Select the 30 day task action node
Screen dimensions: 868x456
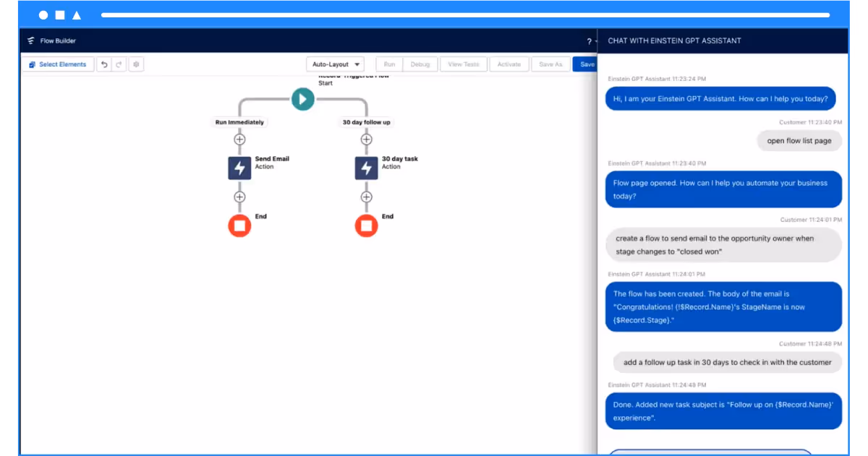tap(366, 168)
